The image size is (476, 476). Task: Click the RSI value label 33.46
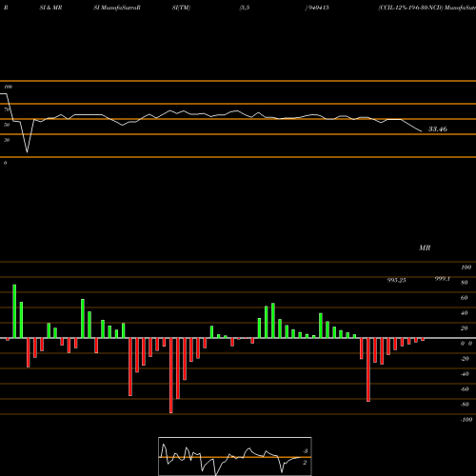[x=438, y=129]
